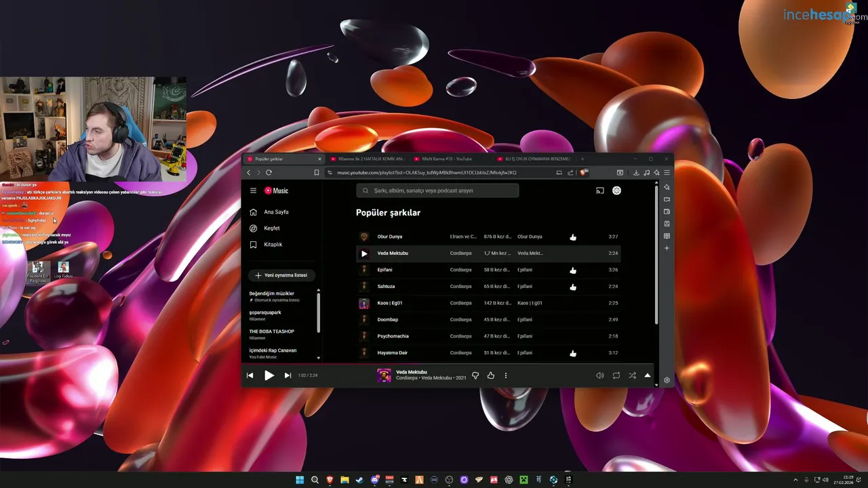
Task: Click the page vertical scrollbar
Action: tap(656, 254)
